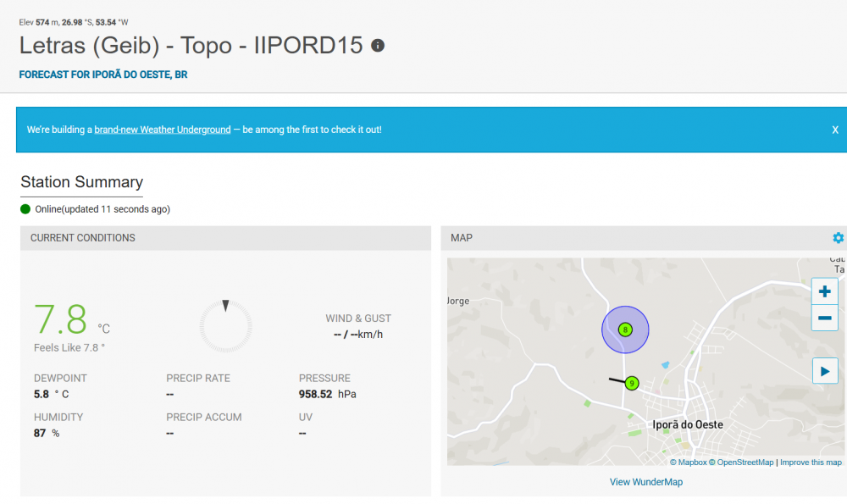The width and height of the screenshot is (847, 504).
Task: Select the station marker labeled 8
Action: tap(625, 330)
